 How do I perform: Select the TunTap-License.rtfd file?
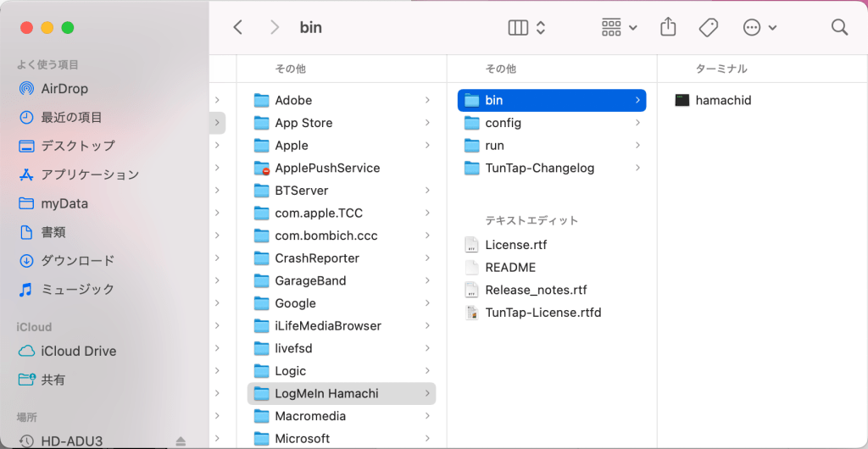tap(542, 313)
